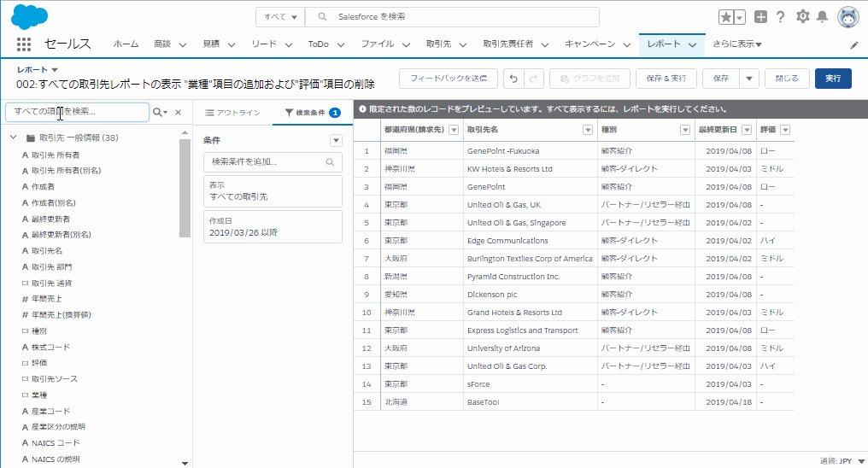Click the グラフを追加 button
The width and height of the screenshot is (868, 468).
point(589,79)
